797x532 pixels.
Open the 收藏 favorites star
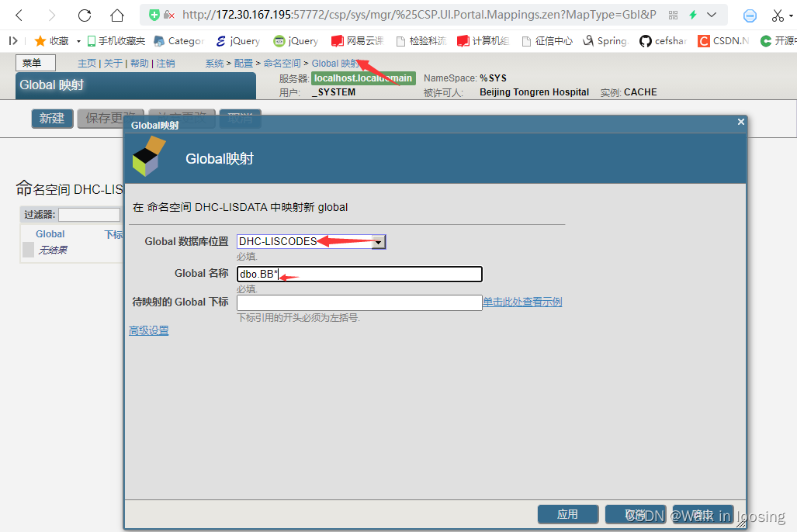[x=51, y=40]
